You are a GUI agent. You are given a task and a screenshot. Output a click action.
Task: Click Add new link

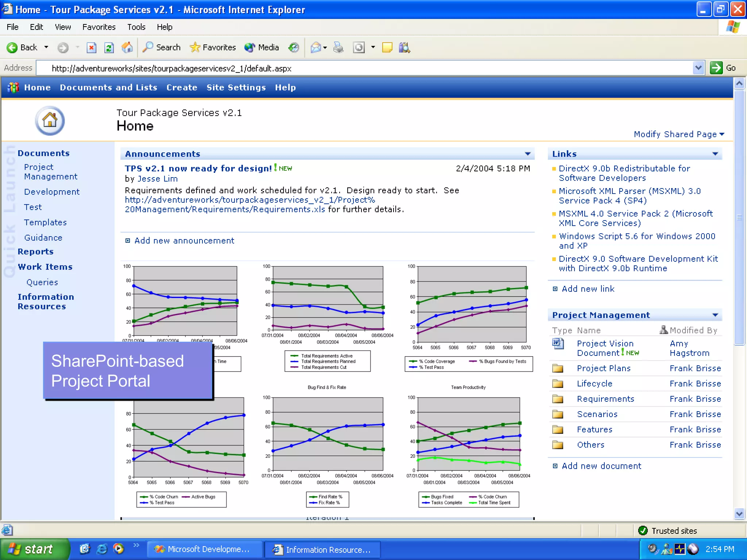coord(588,289)
